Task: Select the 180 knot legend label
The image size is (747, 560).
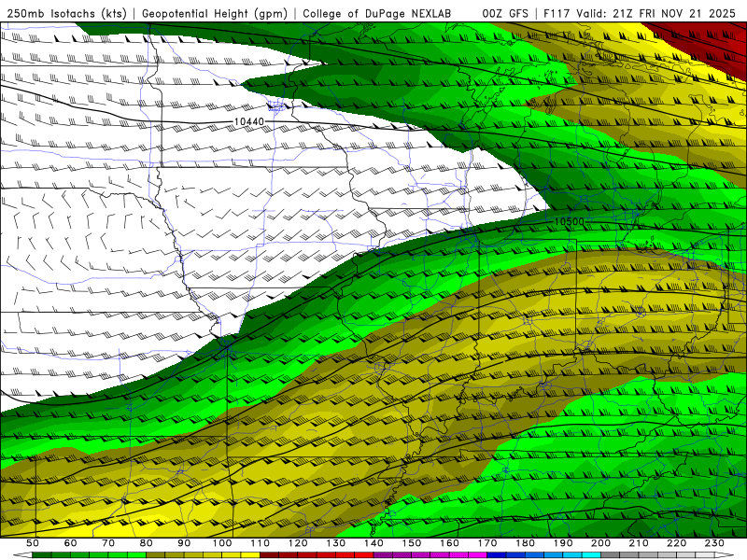Action: click(525, 543)
